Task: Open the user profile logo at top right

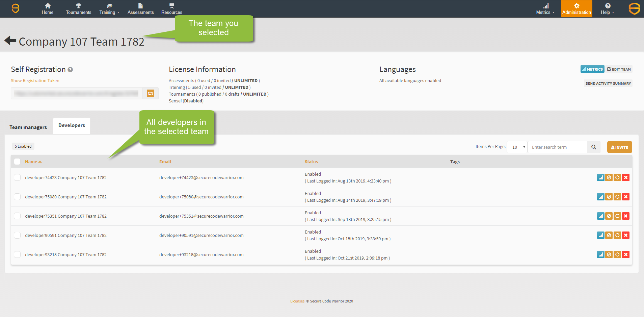Action: [634, 8]
